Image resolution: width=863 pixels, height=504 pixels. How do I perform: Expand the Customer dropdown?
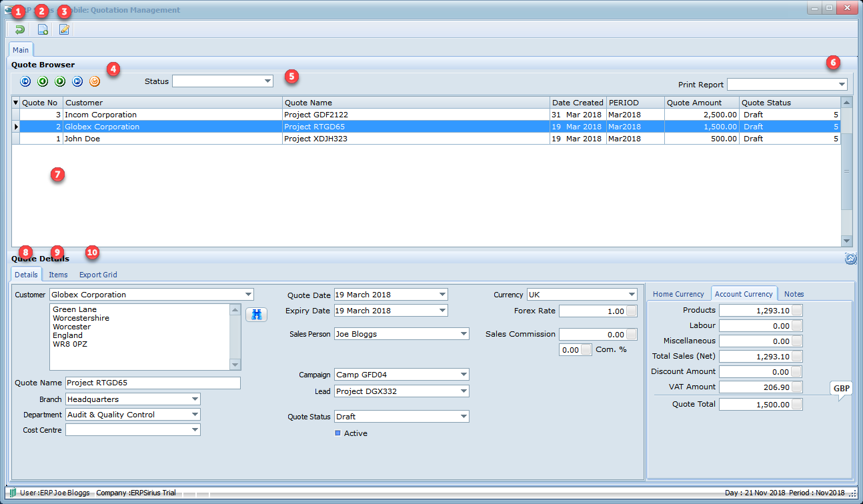click(x=248, y=294)
